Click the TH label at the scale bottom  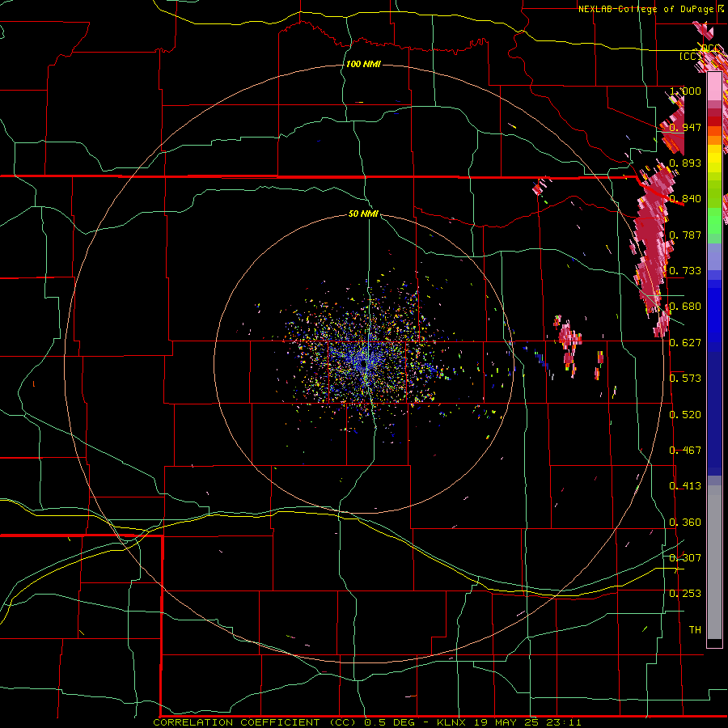[x=695, y=629]
